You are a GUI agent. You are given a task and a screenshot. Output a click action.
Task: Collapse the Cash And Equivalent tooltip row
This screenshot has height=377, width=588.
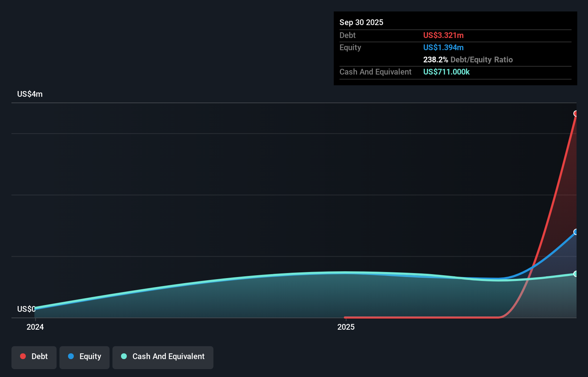375,72
